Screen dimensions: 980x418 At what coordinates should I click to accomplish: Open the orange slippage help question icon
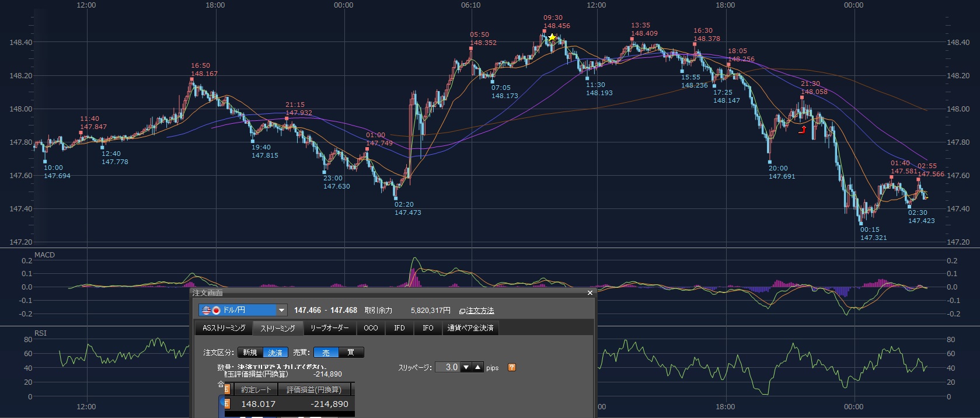(x=512, y=367)
